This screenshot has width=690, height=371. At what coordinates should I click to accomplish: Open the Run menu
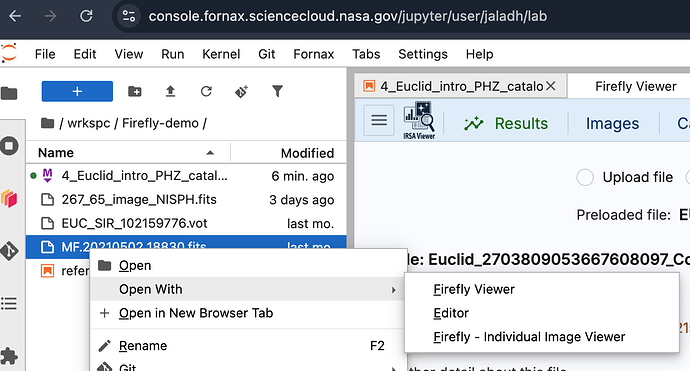[172, 54]
